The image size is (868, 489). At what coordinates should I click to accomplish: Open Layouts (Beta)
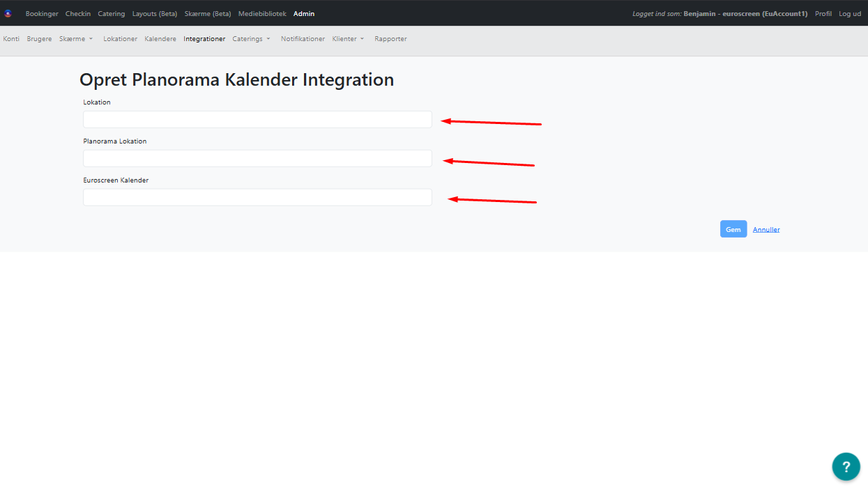tap(155, 14)
